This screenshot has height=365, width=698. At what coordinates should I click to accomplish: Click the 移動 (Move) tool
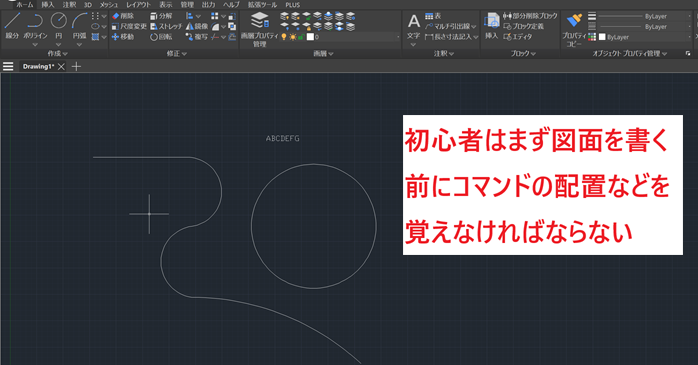123,36
